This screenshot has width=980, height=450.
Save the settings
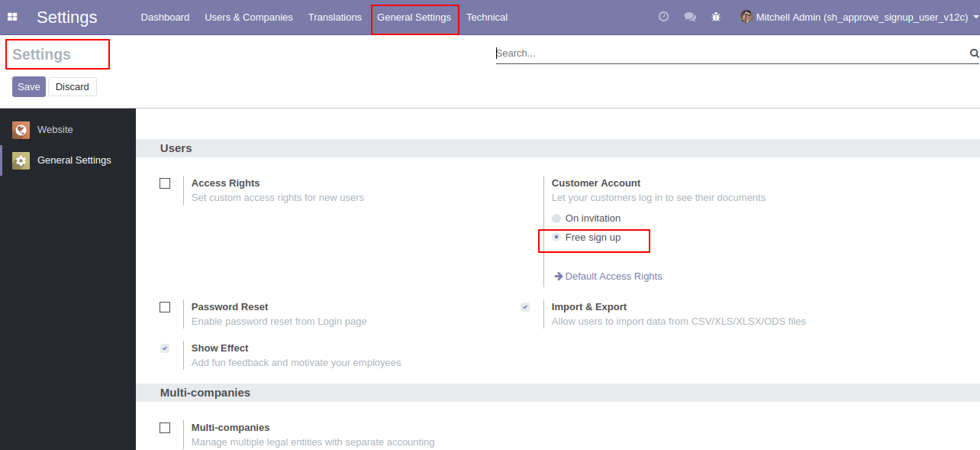(x=29, y=86)
